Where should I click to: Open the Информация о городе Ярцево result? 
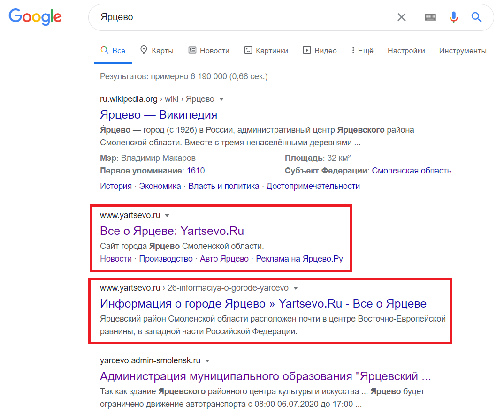click(263, 303)
